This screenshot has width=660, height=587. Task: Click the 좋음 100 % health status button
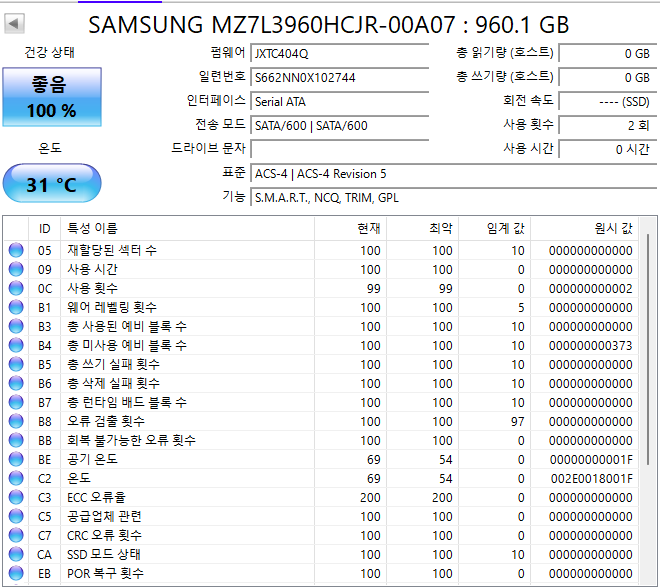point(51,97)
